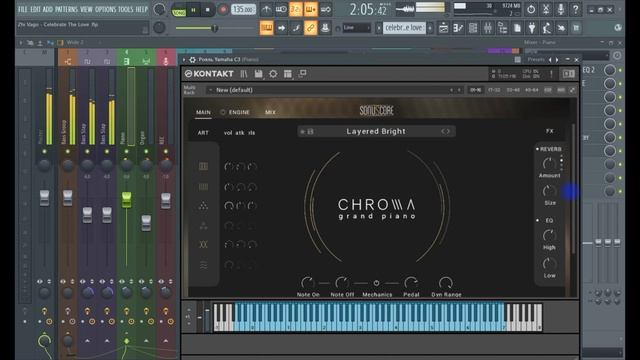This screenshot has width=640, height=360.
Task: Select the MAIN tab in Chroma
Action: click(x=203, y=112)
